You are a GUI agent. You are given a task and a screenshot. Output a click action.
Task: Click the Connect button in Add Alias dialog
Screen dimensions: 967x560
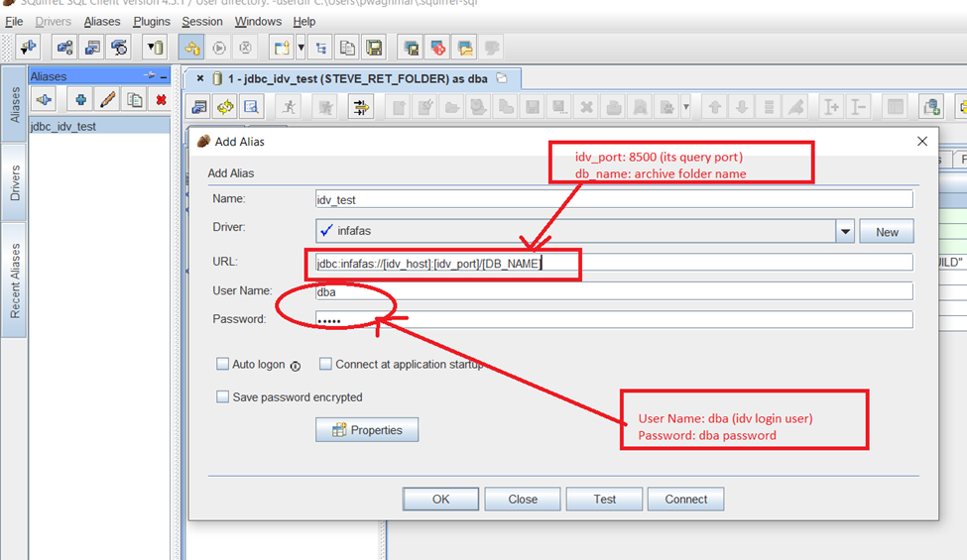click(x=685, y=499)
